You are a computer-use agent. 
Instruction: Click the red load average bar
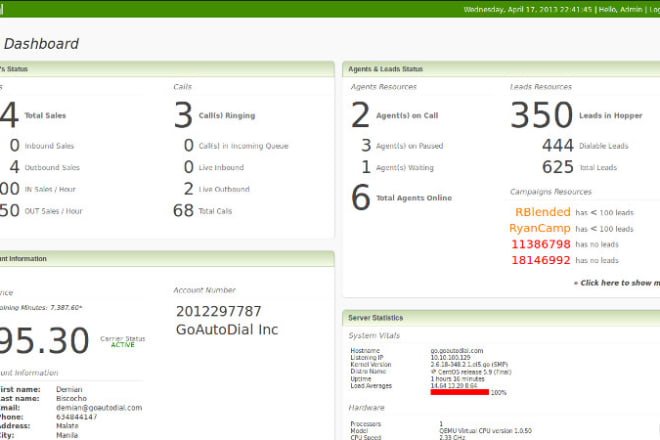pos(459,392)
